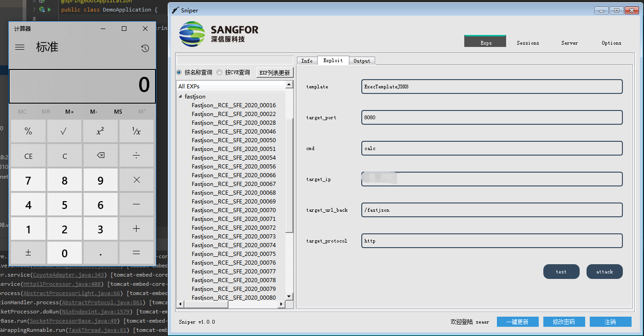Click the EXP列表更新 button
644x336 pixels.
tap(275, 72)
